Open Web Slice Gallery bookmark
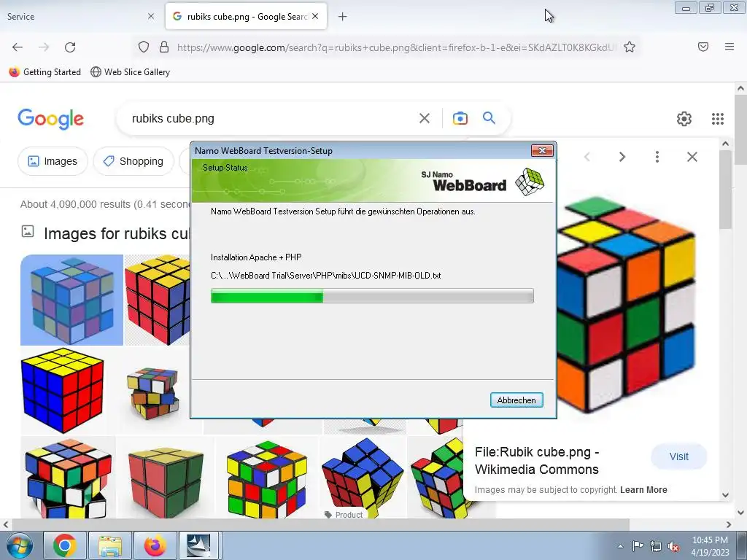747x560 pixels. (130, 72)
